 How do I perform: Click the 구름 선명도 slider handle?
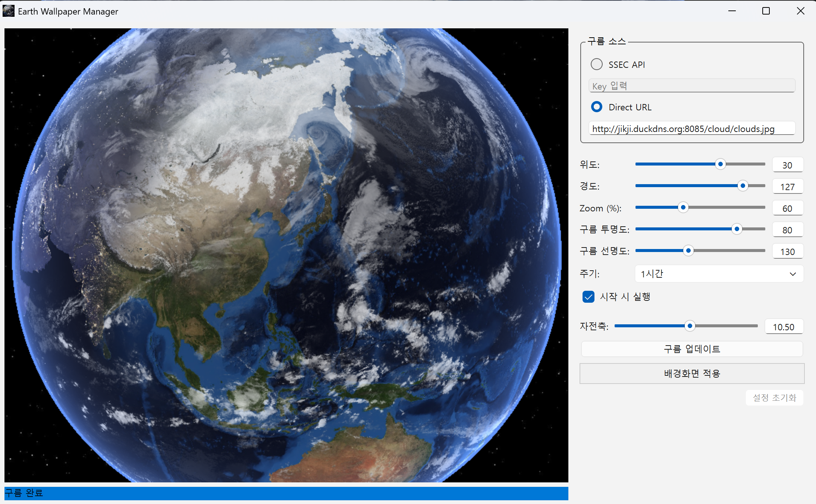pos(688,251)
